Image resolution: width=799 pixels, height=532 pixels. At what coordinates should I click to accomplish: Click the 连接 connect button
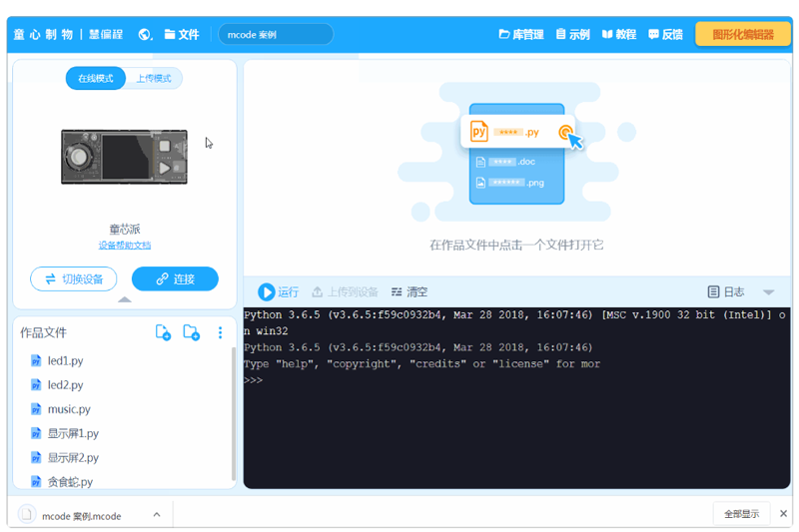(175, 279)
